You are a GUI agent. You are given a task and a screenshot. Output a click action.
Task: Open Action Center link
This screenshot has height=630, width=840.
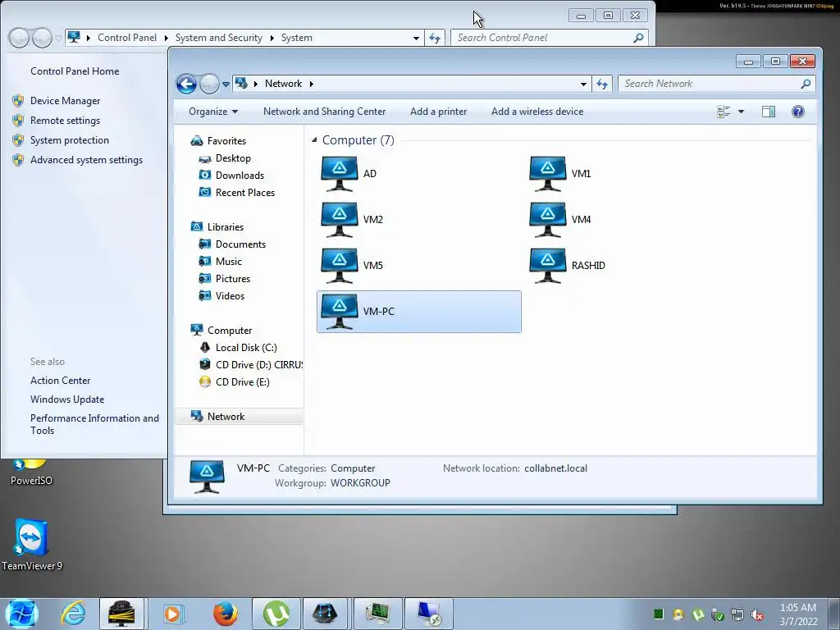[61, 381]
